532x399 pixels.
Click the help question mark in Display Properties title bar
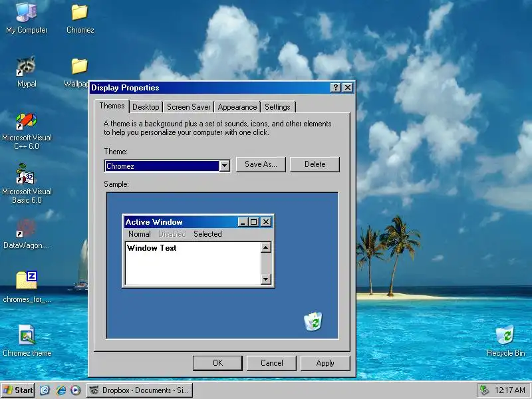point(335,88)
